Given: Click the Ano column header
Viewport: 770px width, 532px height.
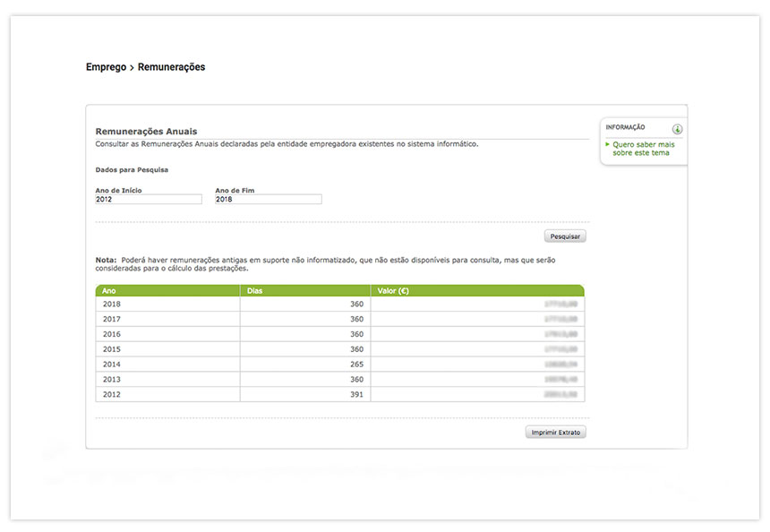Looking at the screenshot, I should (x=109, y=291).
